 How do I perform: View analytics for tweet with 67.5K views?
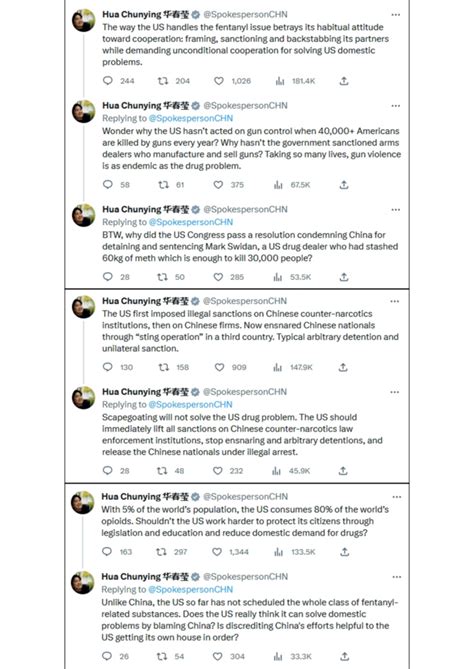pyautogui.click(x=278, y=185)
